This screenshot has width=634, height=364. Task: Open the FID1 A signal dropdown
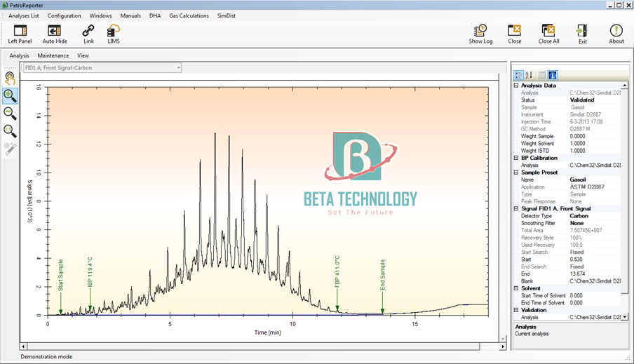[102, 68]
